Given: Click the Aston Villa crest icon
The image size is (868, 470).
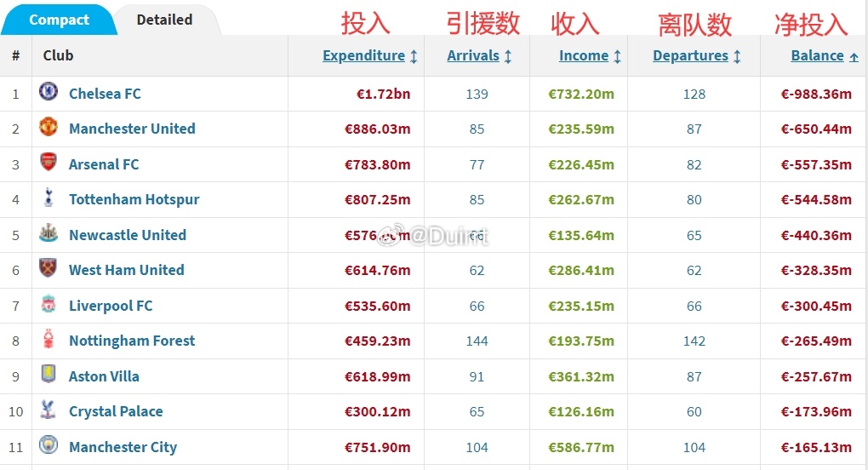Looking at the screenshot, I should point(49,375).
